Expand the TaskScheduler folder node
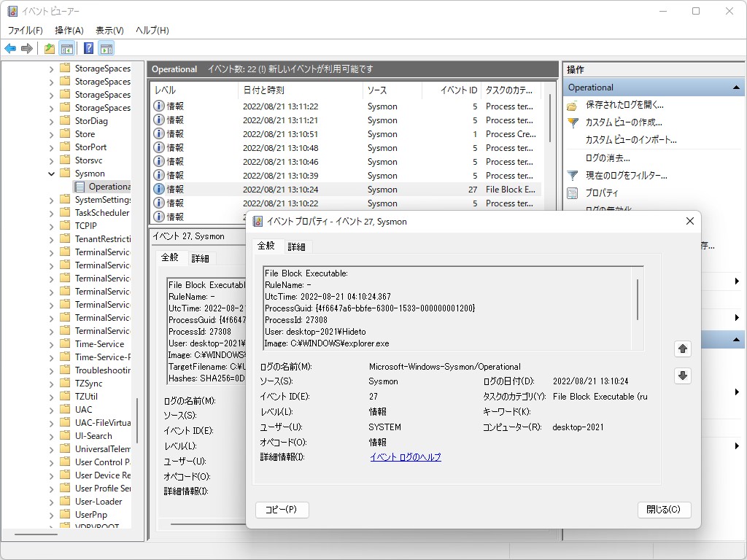747x560 pixels. pyautogui.click(x=52, y=213)
